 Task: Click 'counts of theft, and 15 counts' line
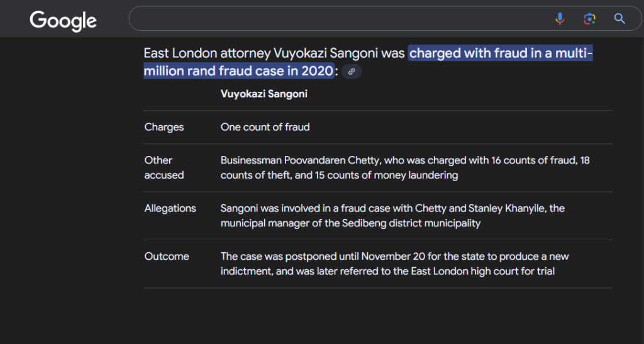pos(339,175)
